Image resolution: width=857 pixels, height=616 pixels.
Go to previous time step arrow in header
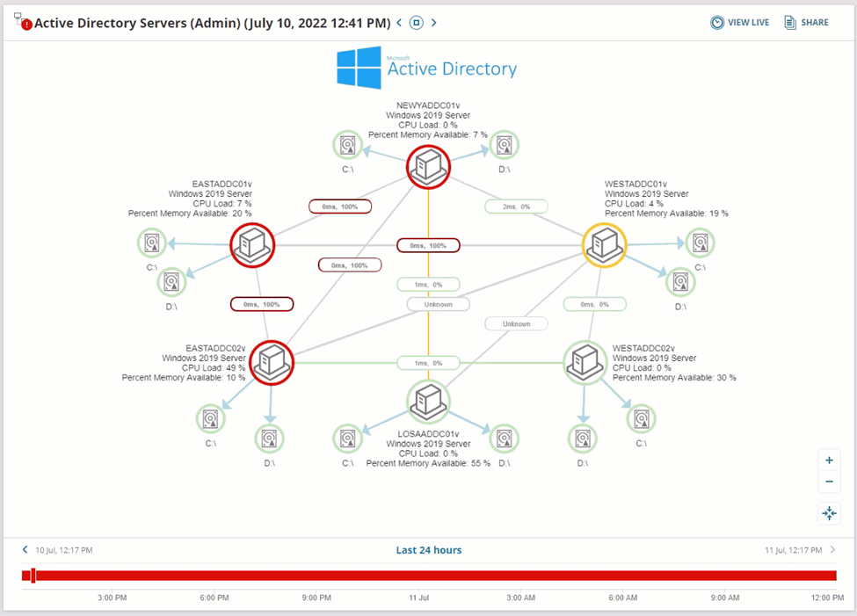click(x=399, y=23)
